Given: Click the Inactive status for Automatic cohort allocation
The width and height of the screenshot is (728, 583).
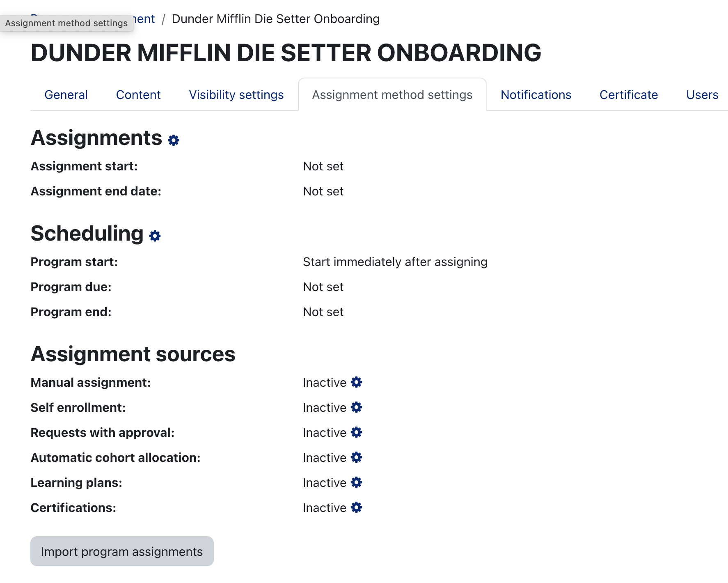Looking at the screenshot, I should (x=325, y=458).
